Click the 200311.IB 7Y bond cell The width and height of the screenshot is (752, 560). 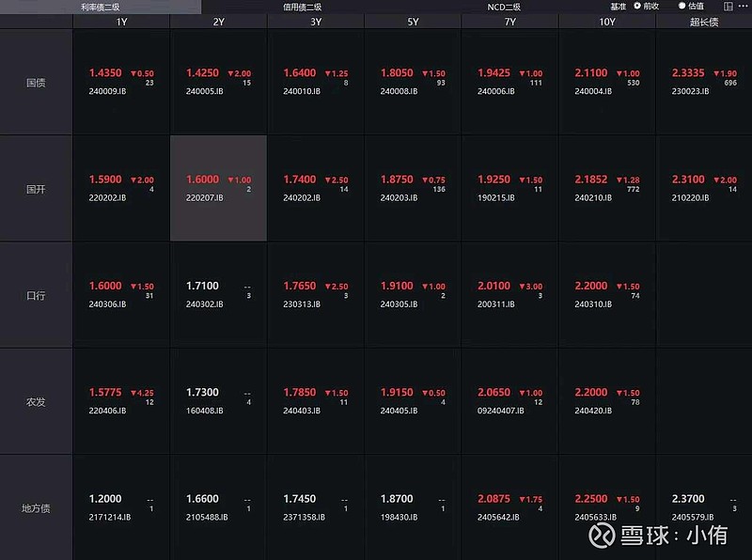tap(509, 295)
